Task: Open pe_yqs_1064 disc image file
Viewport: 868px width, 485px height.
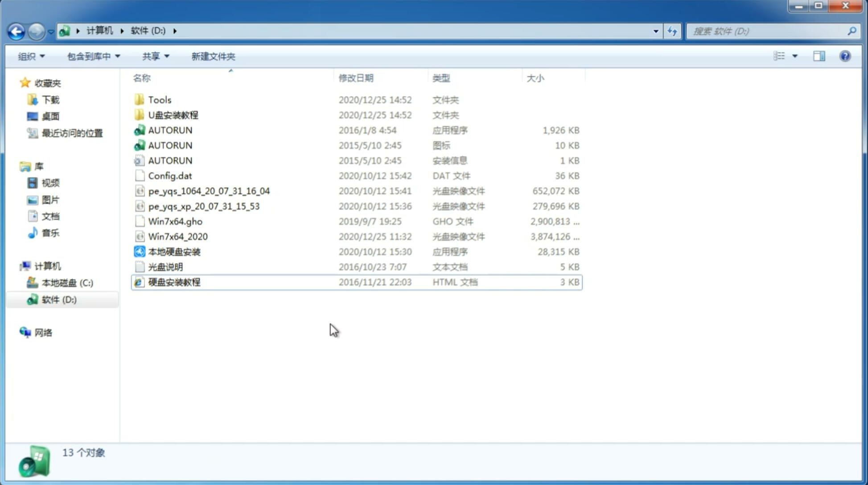Action: tap(210, 191)
